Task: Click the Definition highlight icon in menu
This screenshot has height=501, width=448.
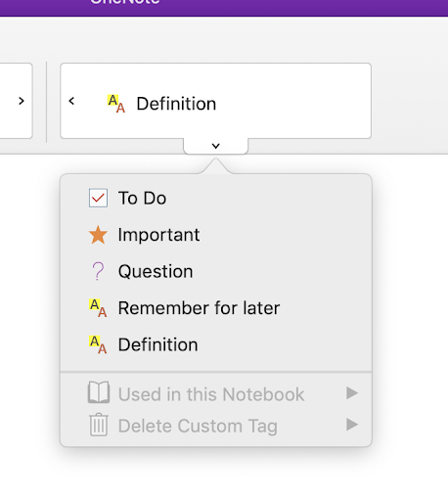Action: click(x=98, y=344)
